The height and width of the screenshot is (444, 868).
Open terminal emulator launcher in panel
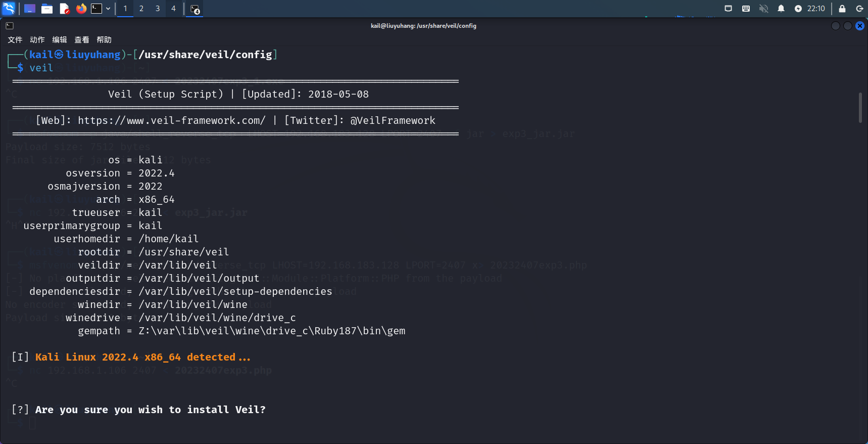(x=97, y=9)
